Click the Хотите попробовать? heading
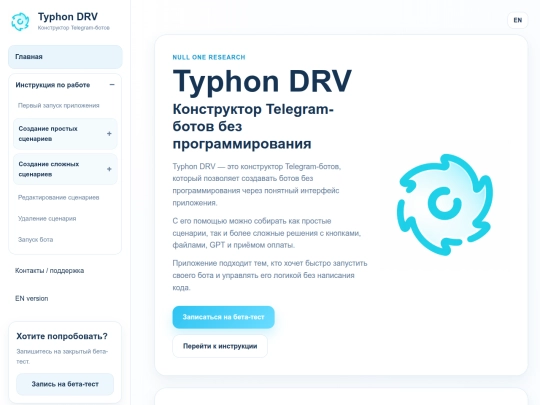540x405 pixels. 62,336
